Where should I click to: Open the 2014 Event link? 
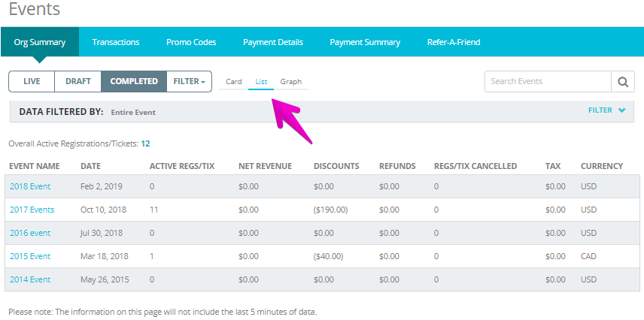tap(30, 279)
